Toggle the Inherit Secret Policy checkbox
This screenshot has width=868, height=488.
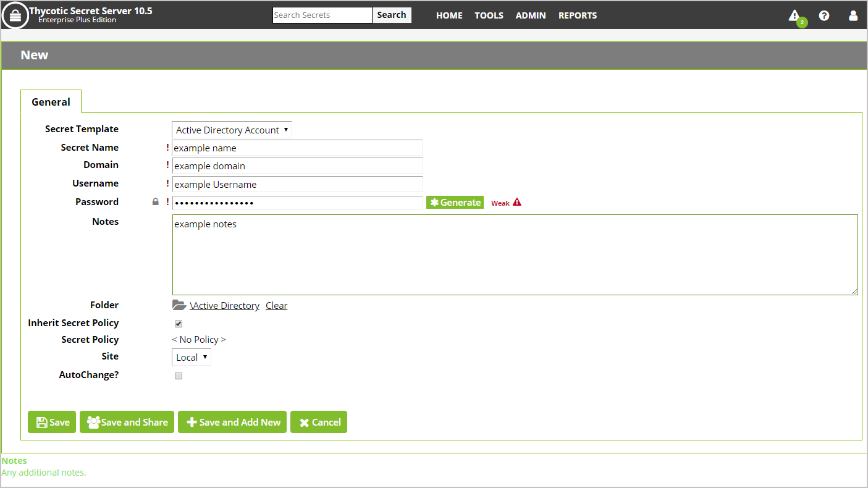pyautogui.click(x=179, y=324)
